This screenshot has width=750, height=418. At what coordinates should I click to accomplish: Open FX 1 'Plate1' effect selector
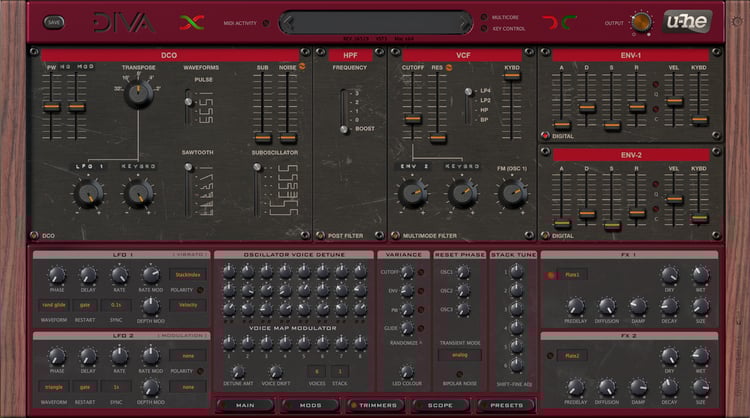[572, 275]
